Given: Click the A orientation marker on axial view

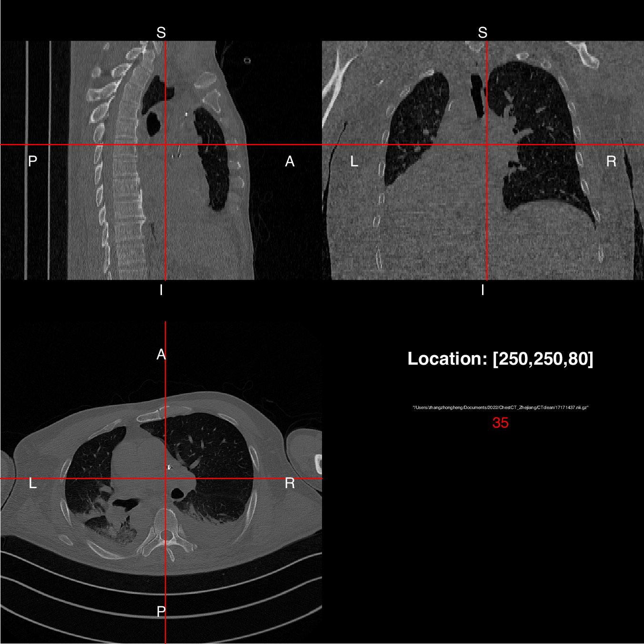Looking at the screenshot, I should (161, 354).
